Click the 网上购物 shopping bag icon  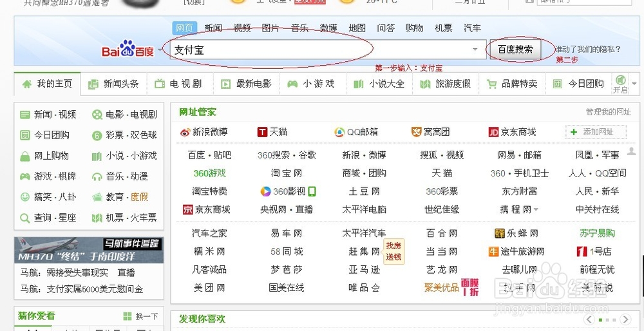25,156
